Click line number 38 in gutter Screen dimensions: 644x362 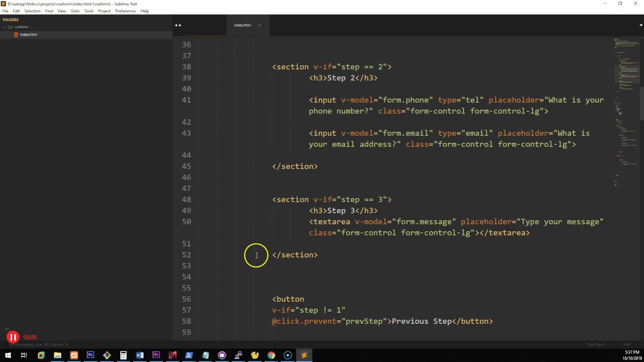click(186, 67)
